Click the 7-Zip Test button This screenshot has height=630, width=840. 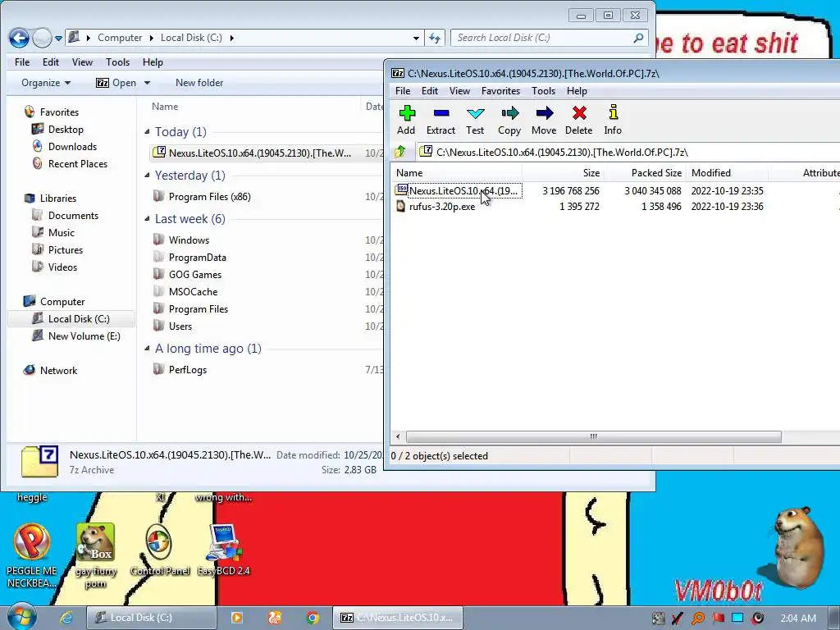[x=475, y=120]
